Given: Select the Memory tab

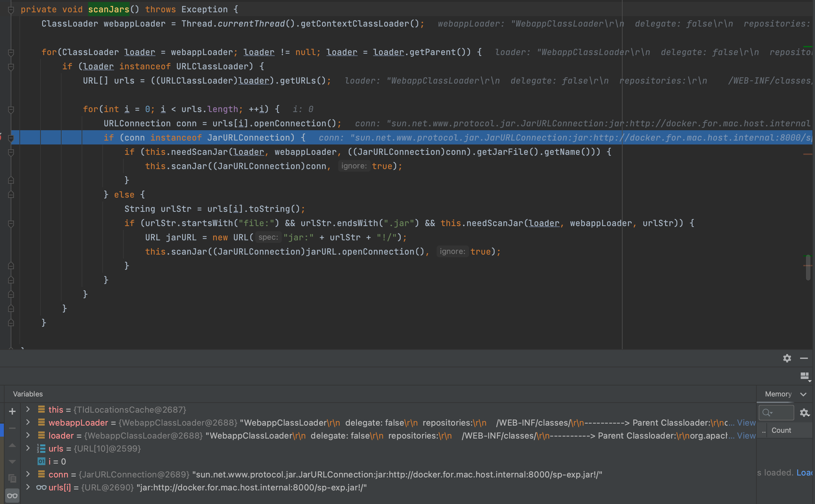Looking at the screenshot, I should 778,394.
